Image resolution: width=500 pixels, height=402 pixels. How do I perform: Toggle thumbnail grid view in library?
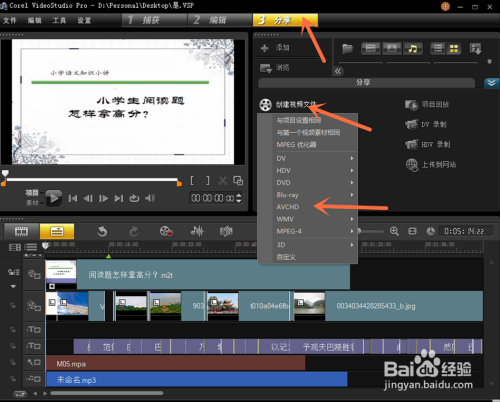point(454,49)
